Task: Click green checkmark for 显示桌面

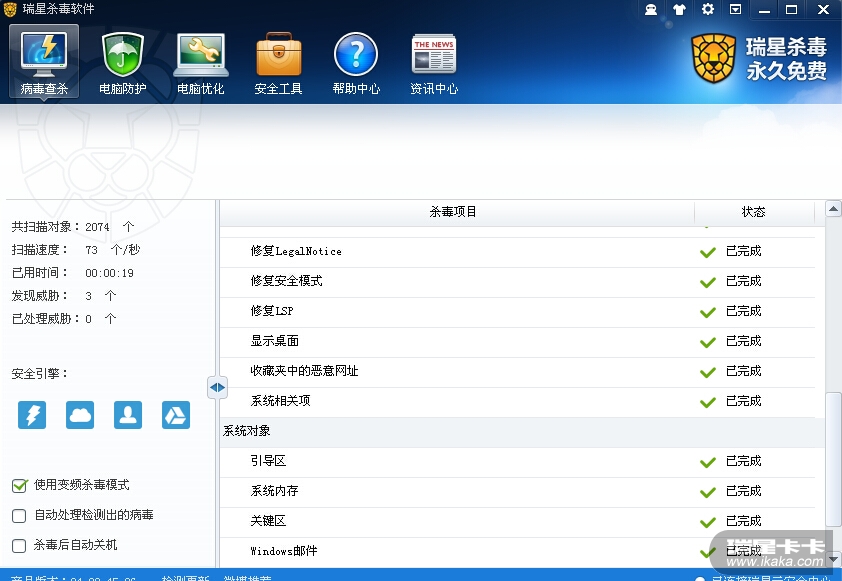Action: coord(708,342)
